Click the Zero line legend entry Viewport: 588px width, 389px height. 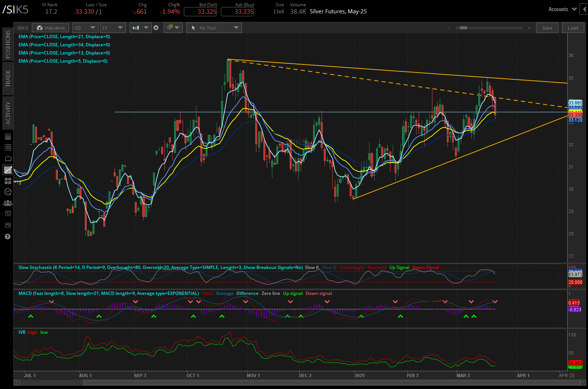pyautogui.click(x=271, y=293)
